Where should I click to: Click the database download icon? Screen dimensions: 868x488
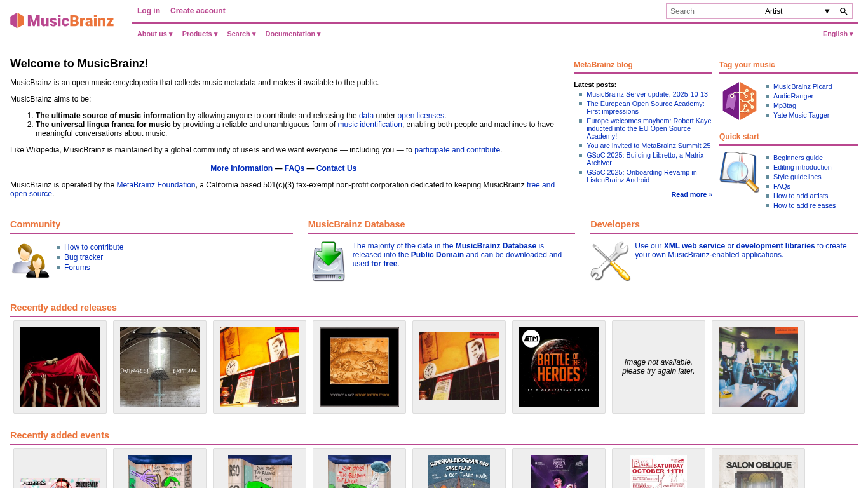(329, 261)
